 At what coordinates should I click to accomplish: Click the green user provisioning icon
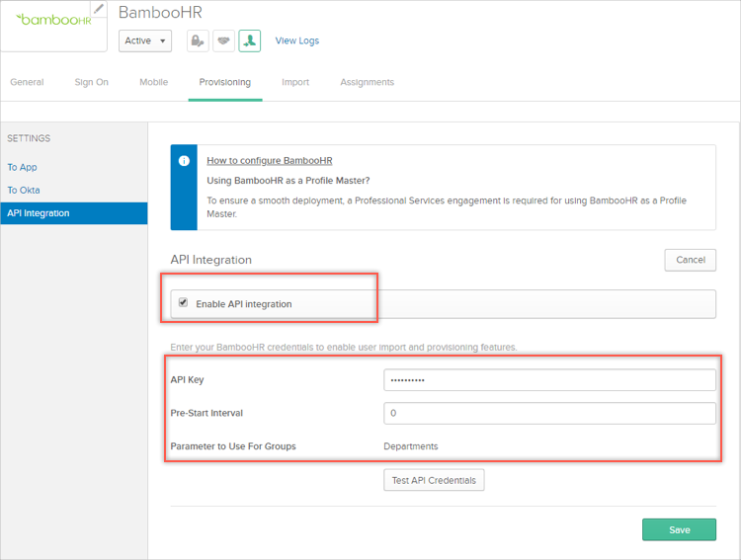click(249, 40)
